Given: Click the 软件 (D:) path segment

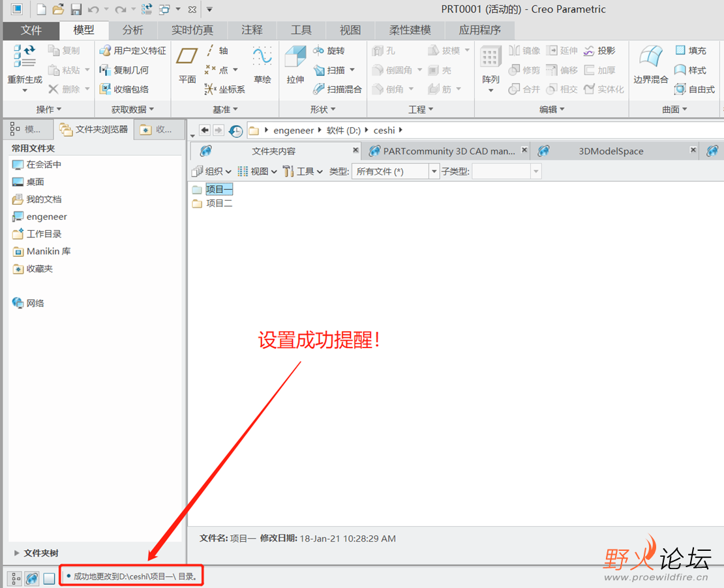Looking at the screenshot, I should point(344,130).
